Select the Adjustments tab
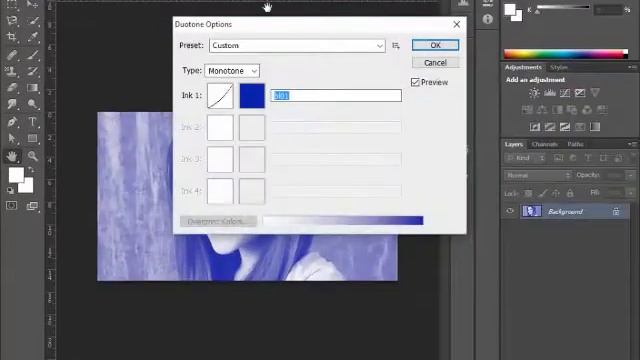640x360 pixels. coord(523,67)
